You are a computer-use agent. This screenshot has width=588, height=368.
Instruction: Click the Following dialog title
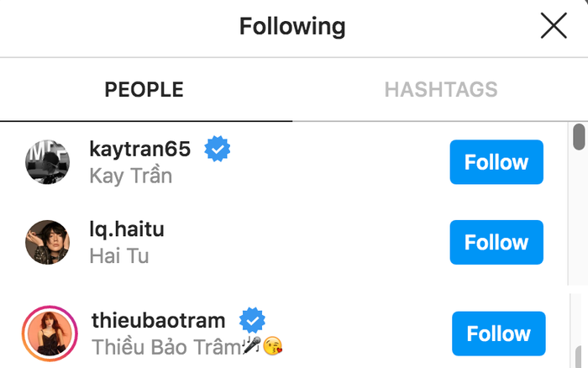click(292, 26)
